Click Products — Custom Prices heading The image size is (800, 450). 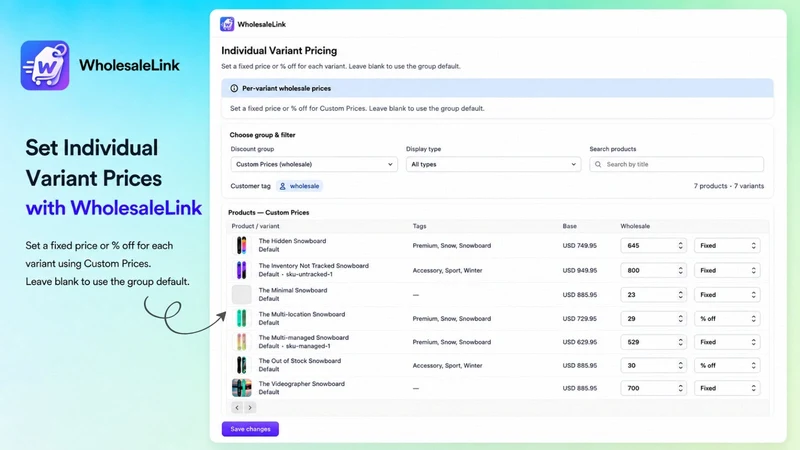pyautogui.click(x=268, y=212)
